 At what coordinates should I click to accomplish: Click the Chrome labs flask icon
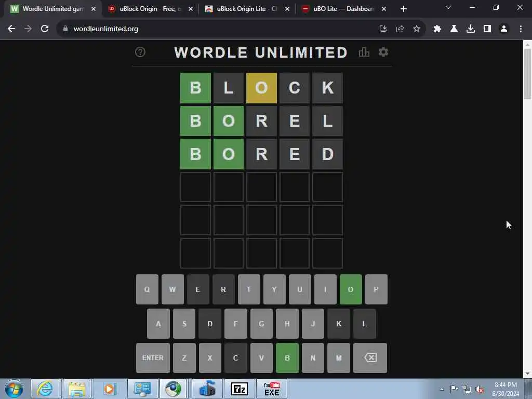coord(454,29)
